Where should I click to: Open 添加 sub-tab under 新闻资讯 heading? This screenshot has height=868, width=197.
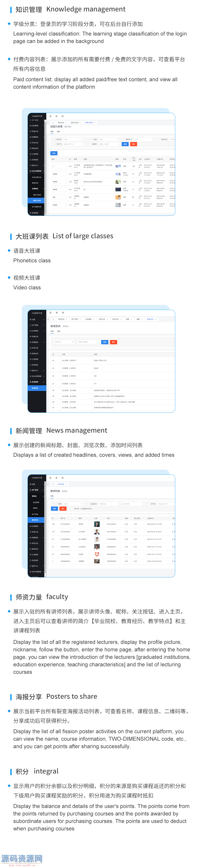pos(58,331)
